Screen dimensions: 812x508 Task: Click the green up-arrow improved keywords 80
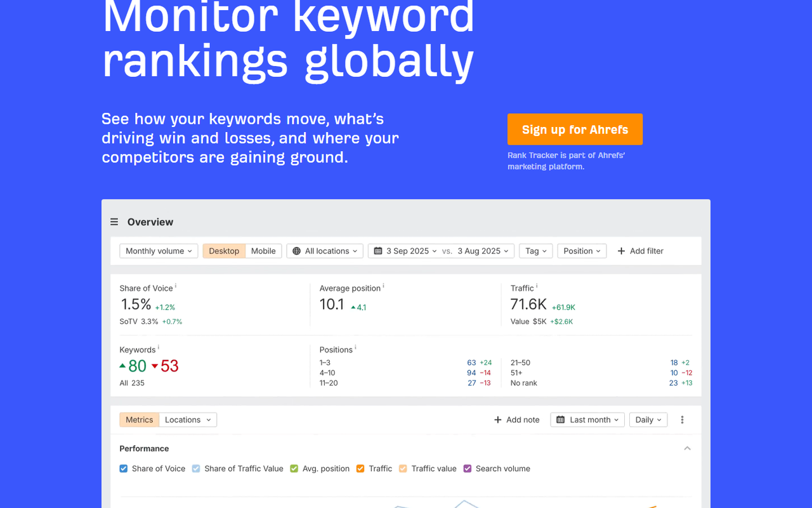point(133,366)
